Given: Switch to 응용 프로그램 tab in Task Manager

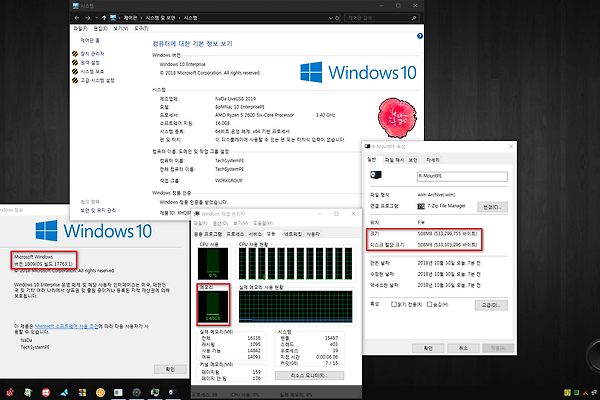Looking at the screenshot, I should [208, 234].
